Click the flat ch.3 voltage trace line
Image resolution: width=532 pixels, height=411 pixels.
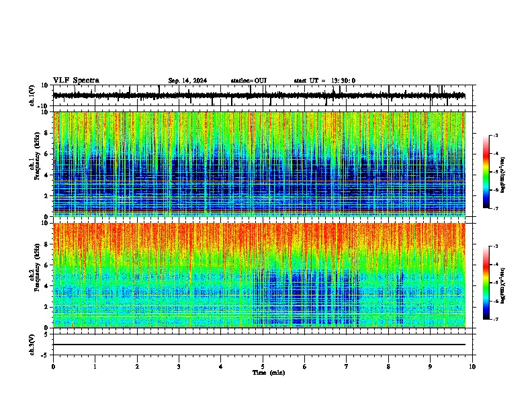(259, 345)
